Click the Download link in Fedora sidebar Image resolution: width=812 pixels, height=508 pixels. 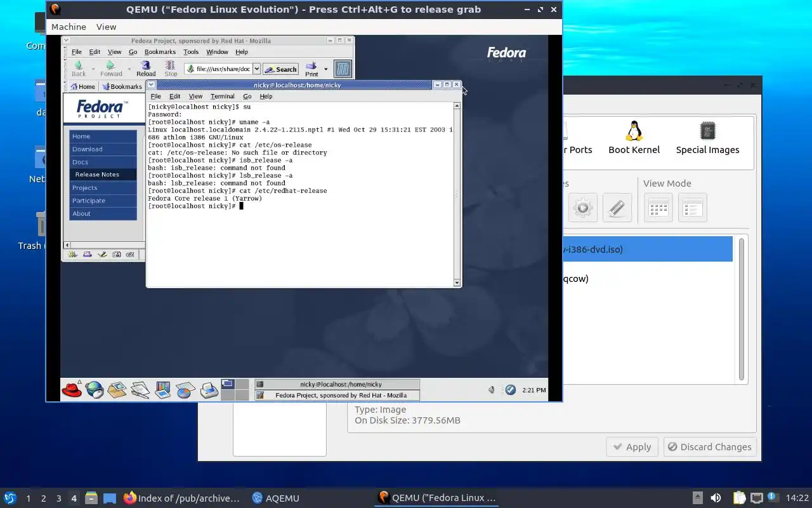pyautogui.click(x=103, y=149)
